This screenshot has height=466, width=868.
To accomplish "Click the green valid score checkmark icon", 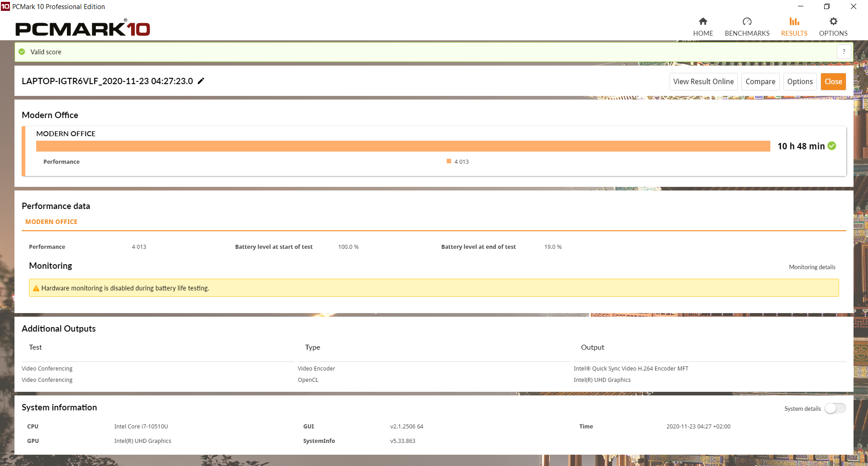I will click(x=22, y=52).
